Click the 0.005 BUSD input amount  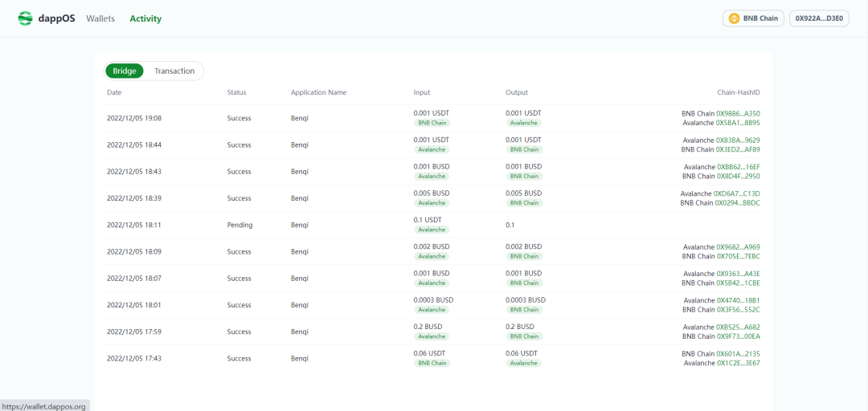432,193
